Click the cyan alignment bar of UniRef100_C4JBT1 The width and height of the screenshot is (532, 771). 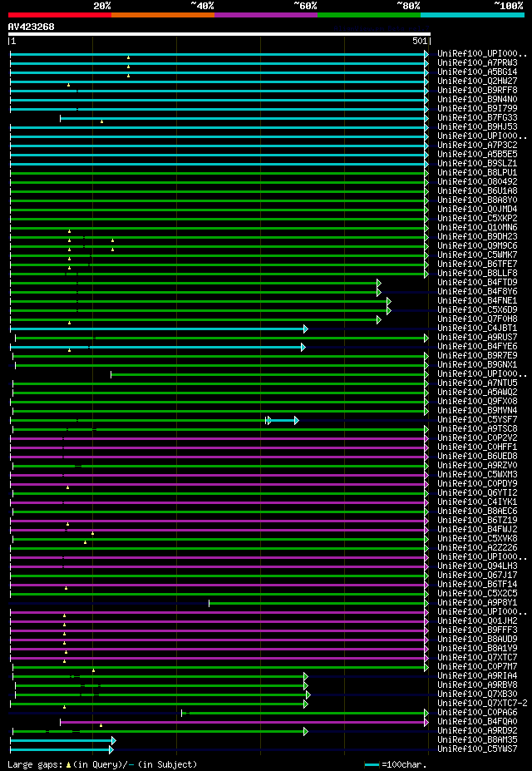159,329
